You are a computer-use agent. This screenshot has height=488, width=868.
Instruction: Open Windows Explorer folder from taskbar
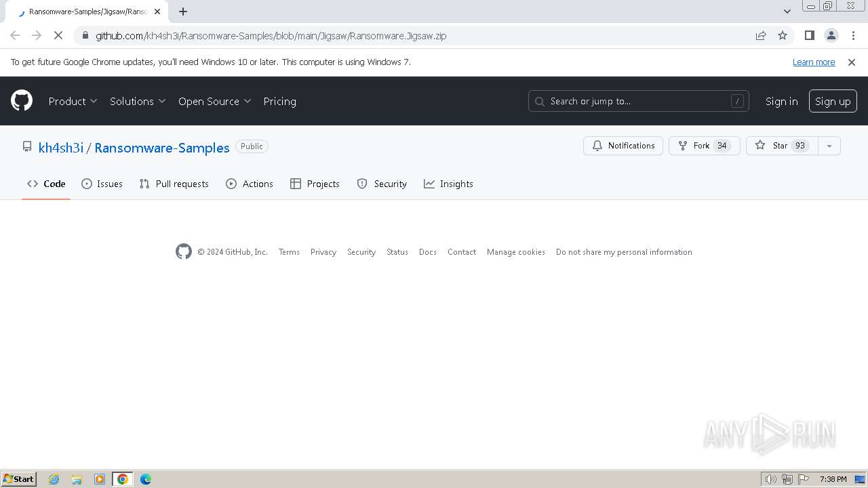coord(77,479)
